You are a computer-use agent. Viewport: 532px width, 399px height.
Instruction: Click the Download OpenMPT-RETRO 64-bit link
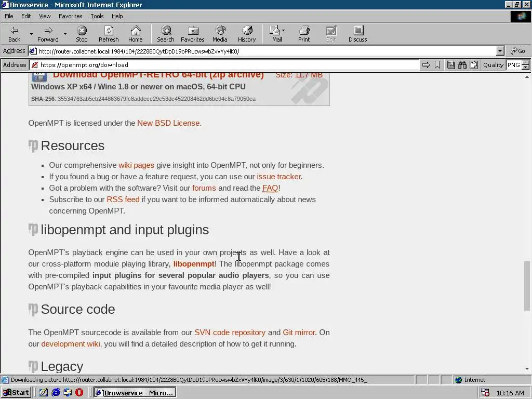click(x=158, y=75)
